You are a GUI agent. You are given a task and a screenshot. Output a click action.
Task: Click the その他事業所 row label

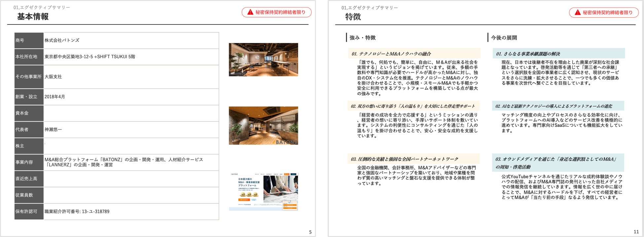tap(29, 77)
